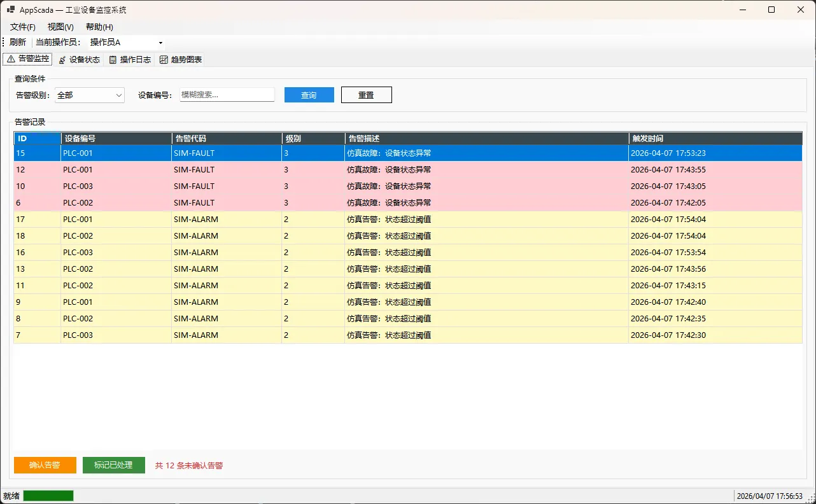
Task: Focus the 设备编号 fuzzy search field
Action: (x=227, y=95)
